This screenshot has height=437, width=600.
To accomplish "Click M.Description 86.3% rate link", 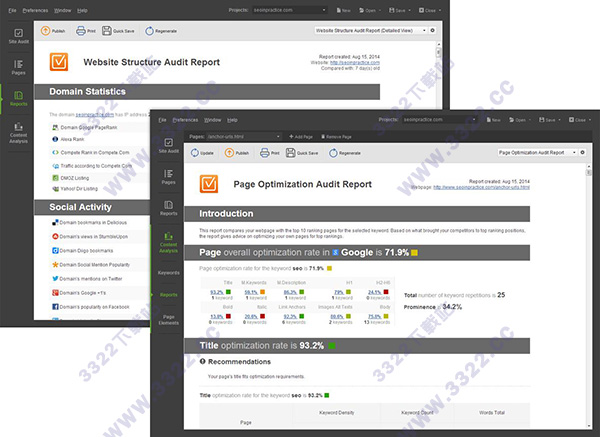I will 290,292.
